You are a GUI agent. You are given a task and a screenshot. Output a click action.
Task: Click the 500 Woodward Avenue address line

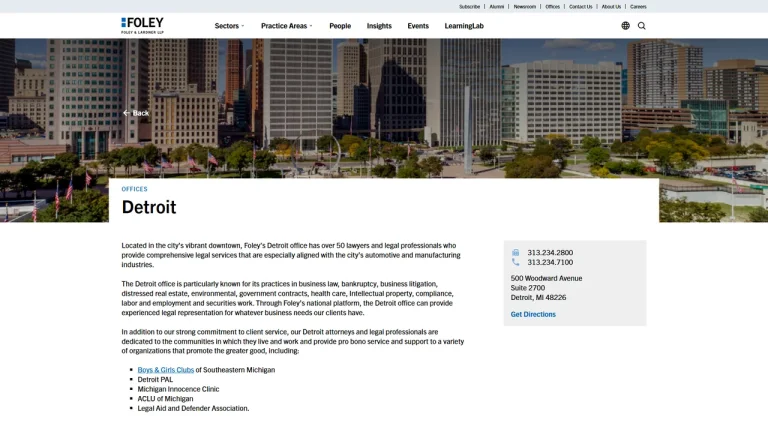coord(546,278)
